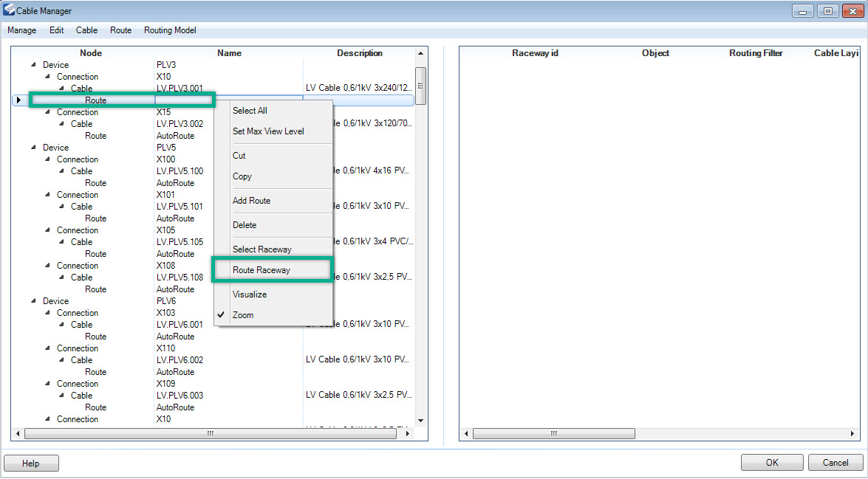Click the Cable Manager app icon in title bar
The image size is (868, 479).
[x=10, y=10]
